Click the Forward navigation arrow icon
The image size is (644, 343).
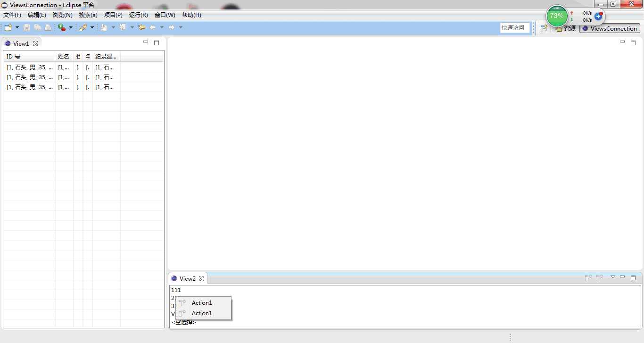point(172,28)
